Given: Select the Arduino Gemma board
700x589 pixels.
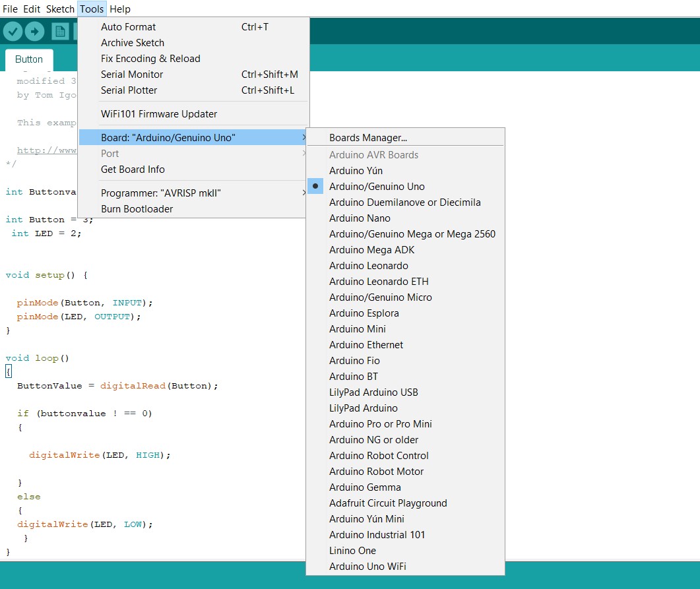Looking at the screenshot, I should click(405, 487).
